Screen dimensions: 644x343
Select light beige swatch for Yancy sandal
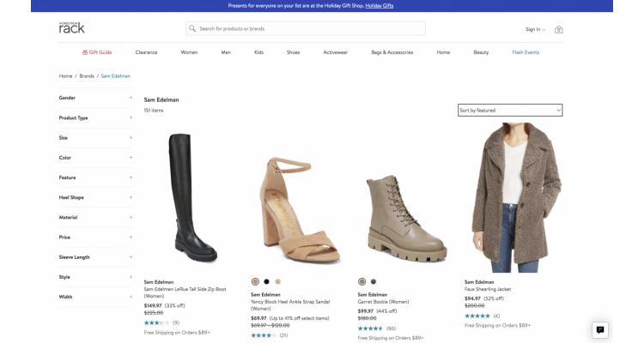(278, 281)
